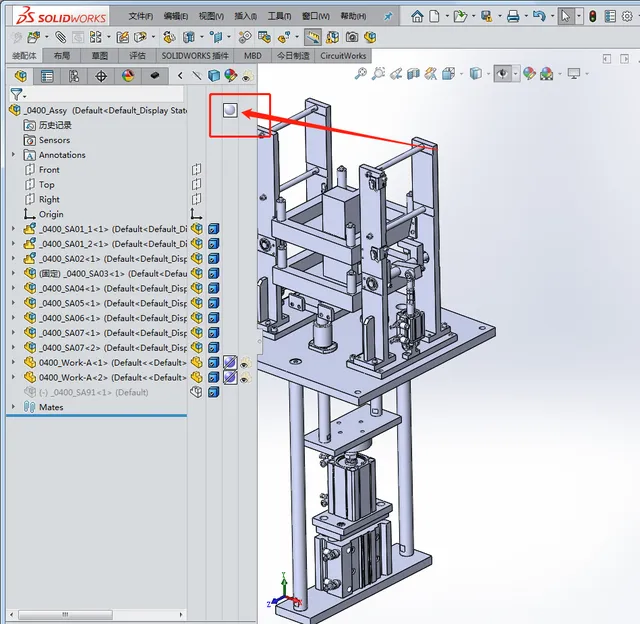Open the 文件(F) menu
Screen dimensions: 640x624
click(140, 16)
